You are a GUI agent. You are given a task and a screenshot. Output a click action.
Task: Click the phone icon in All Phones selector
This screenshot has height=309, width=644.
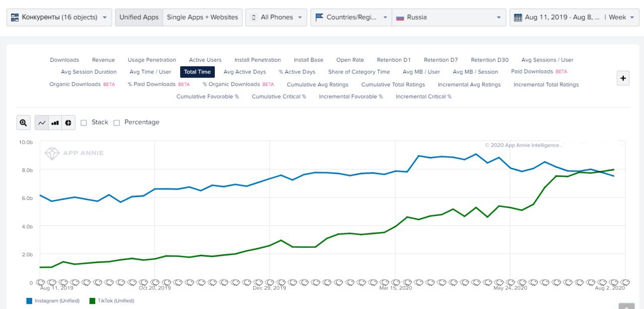point(254,17)
